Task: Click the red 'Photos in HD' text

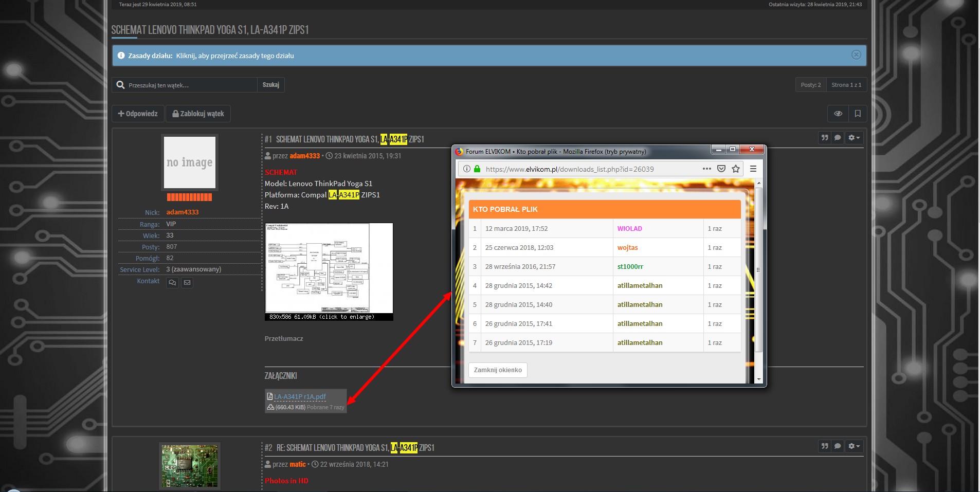Action: (286, 481)
